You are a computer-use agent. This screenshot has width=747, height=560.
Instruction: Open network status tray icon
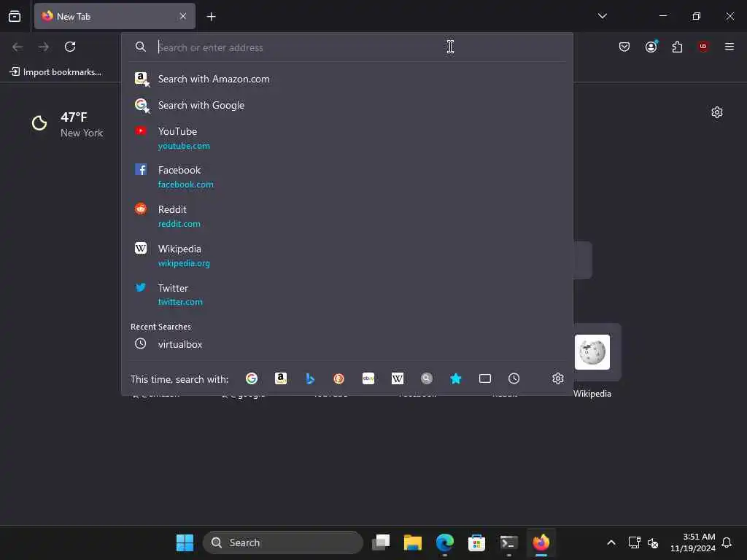pyautogui.click(x=635, y=542)
